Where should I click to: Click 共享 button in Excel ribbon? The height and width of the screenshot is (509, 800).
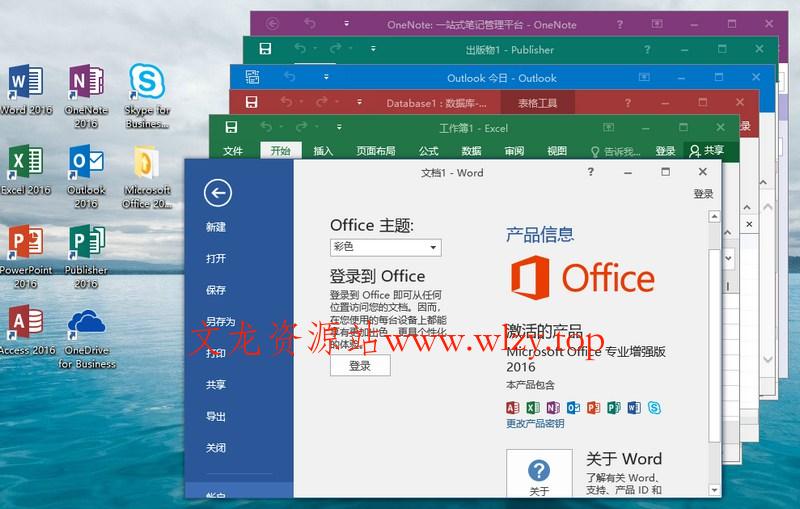[x=707, y=150]
